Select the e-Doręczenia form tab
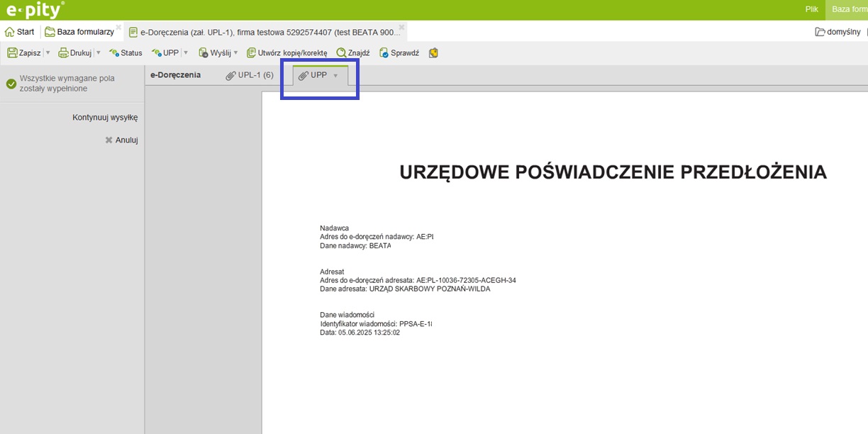The width and height of the screenshot is (868, 434). pyautogui.click(x=175, y=75)
